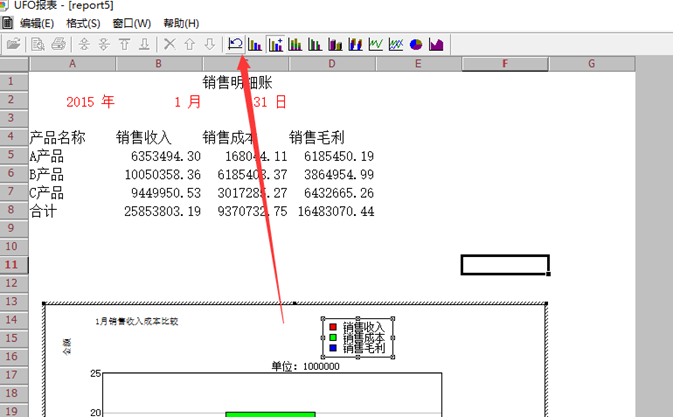The height and width of the screenshot is (417, 673).
Task: Select column B header
Action: point(159,64)
